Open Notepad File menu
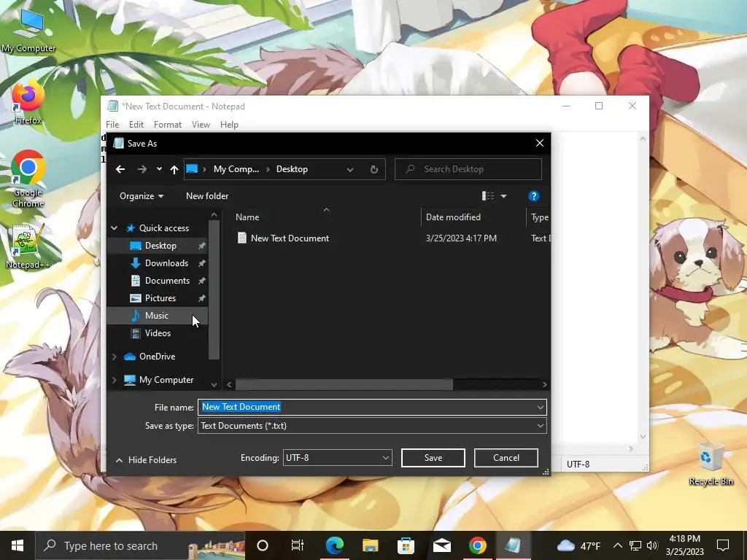This screenshot has width=747, height=560. click(x=112, y=125)
